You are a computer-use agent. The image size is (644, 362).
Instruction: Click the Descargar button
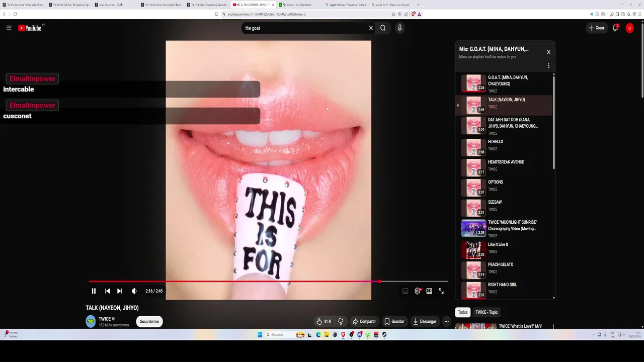(424, 321)
